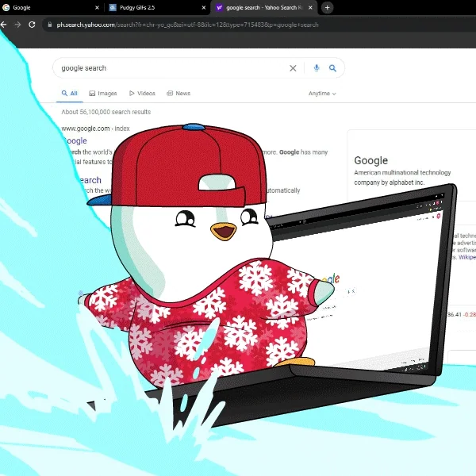476x476 pixels.
Task: Submit search with magnifier icon
Action: [x=332, y=68]
